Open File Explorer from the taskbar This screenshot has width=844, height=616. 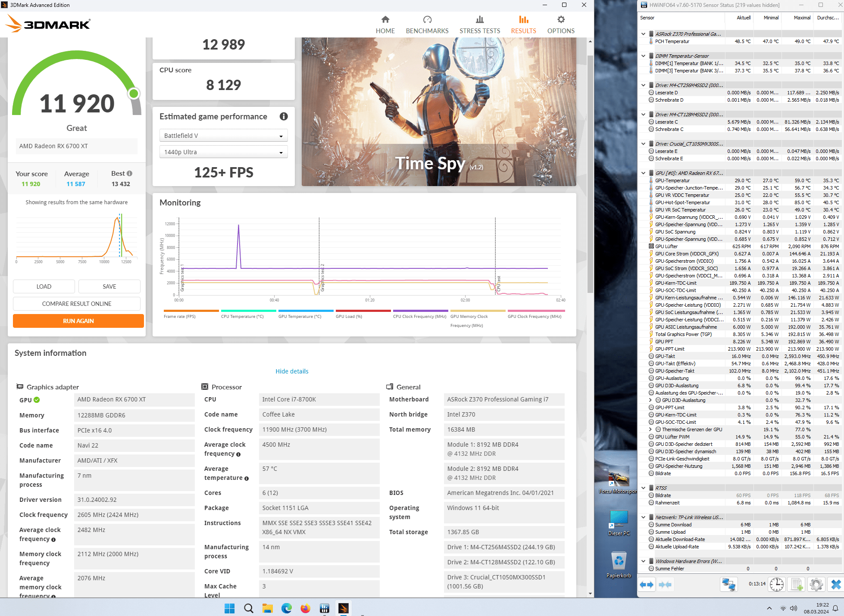(268, 608)
